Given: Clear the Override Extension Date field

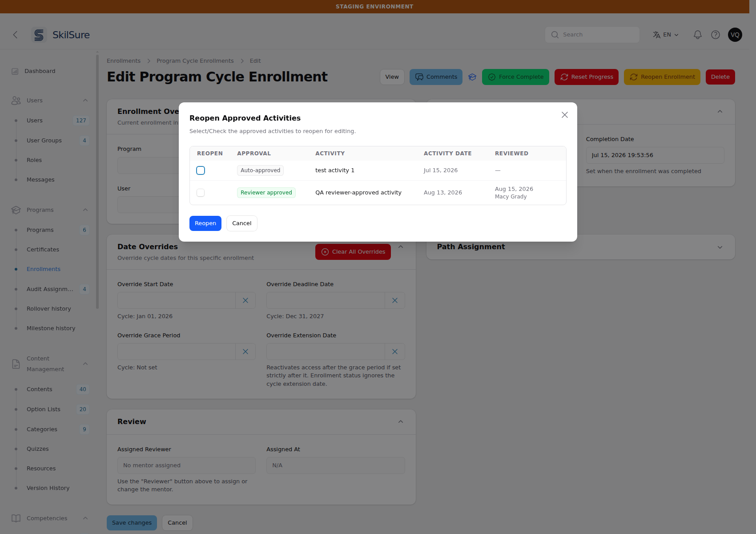Looking at the screenshot, I should point(395,352).
